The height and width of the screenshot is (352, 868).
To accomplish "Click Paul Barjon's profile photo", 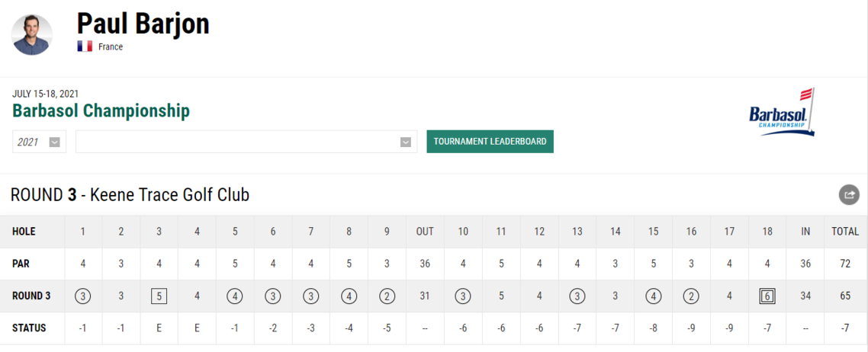I will coord(32,34).
